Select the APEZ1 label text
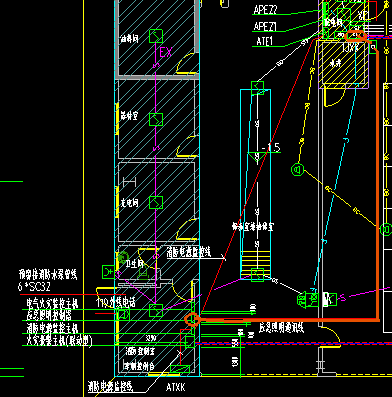 (x=265, y=26)
